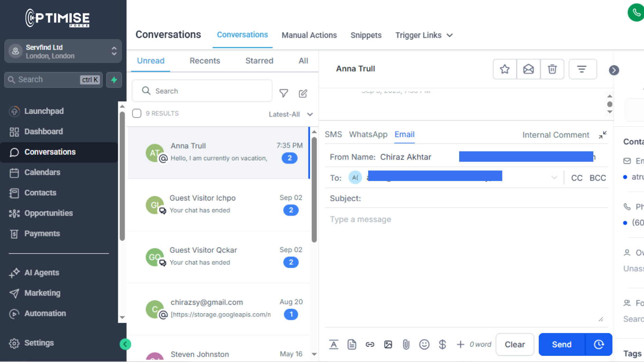Star the Anna Trull conversation
The height and width of the screenshot is (362, 644).
(x=504, y=69)
